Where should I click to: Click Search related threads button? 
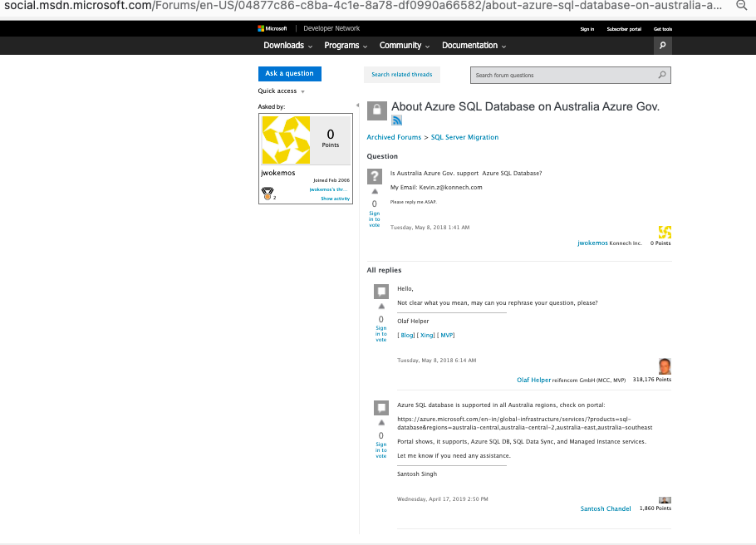click(x=401, y=74)
